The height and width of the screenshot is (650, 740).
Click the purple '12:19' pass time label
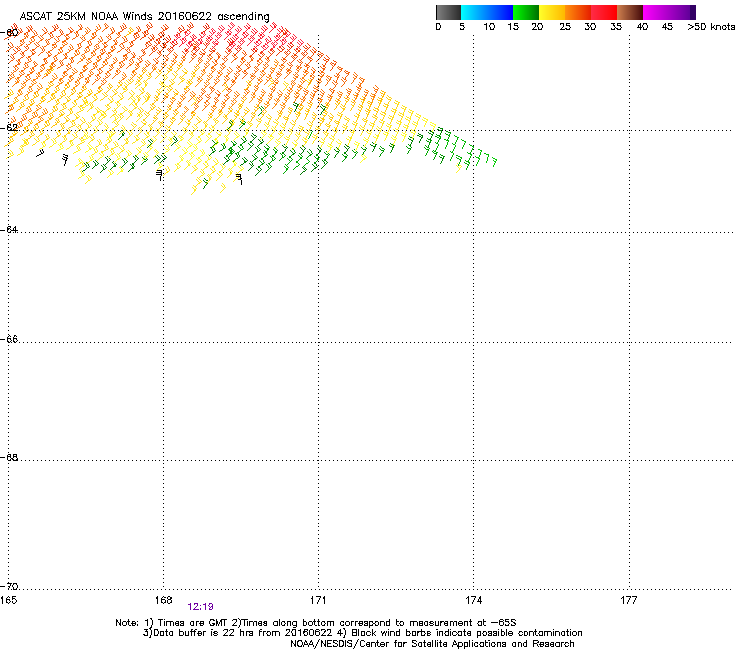click(201, 607)
